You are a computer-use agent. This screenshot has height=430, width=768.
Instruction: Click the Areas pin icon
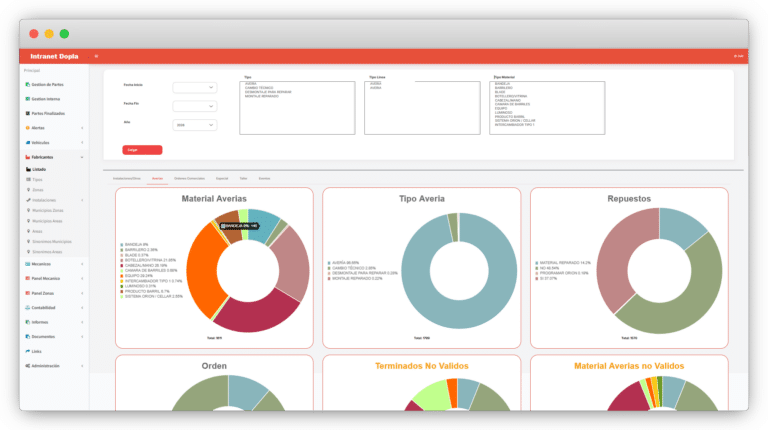point(28,231)
